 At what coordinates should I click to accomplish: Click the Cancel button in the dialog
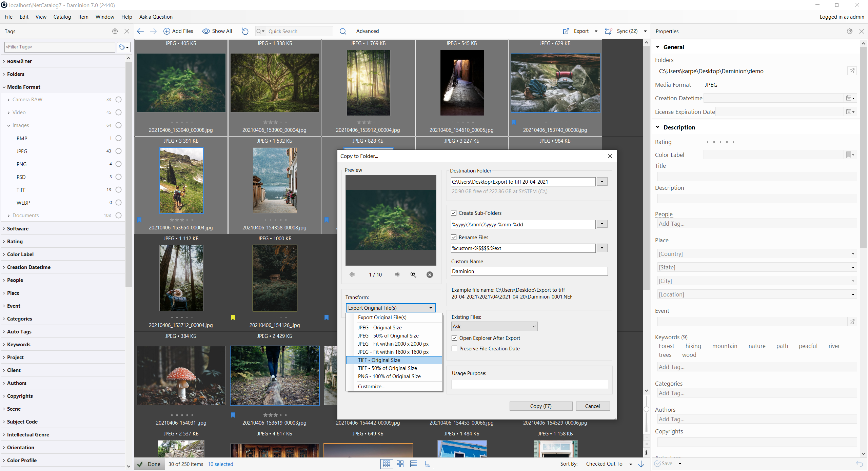point(592,406)
